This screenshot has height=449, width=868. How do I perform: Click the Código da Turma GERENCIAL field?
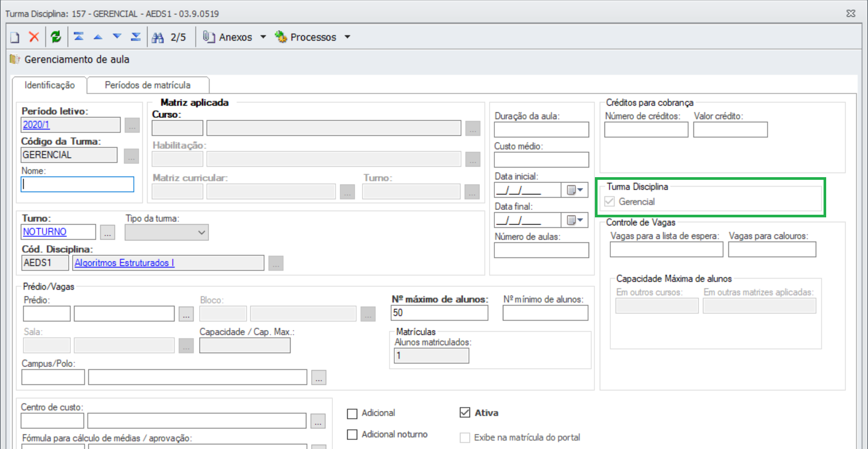(x=69, y=155)
